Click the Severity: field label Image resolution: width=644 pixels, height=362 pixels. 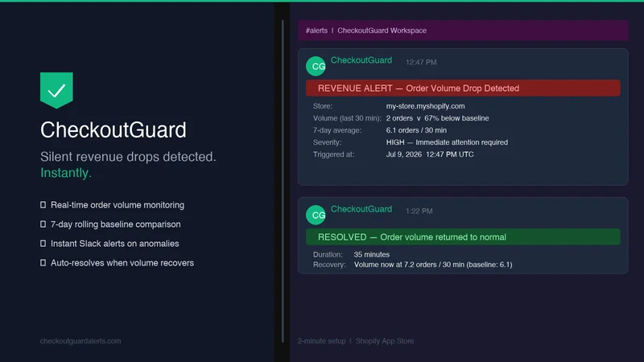click(x=328, y=142)
